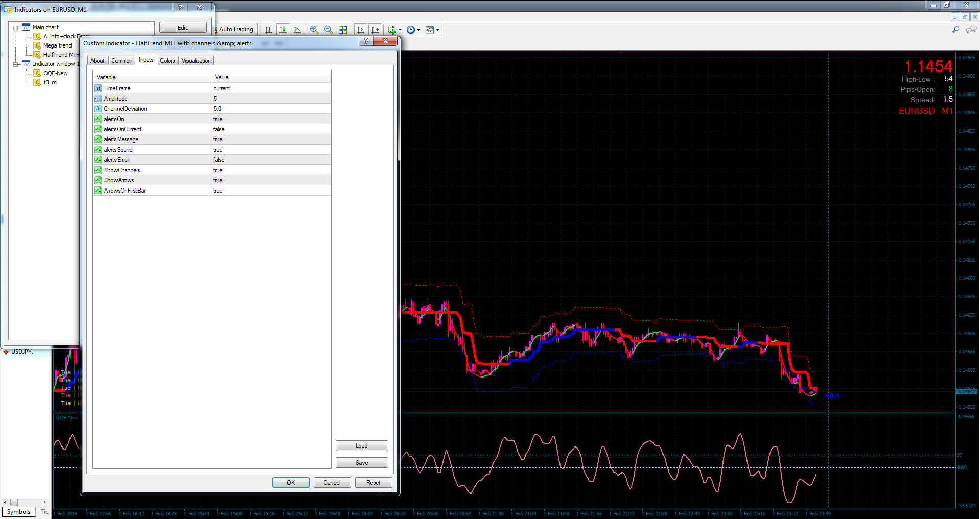Select the candlestick chart icon
Image resolution: width=980 pixels, height=519 pixels.
click(283, 30)
